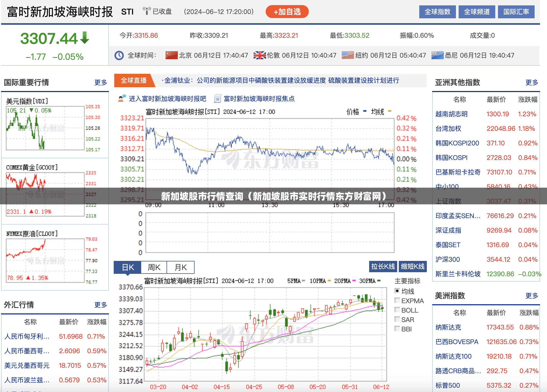Click the broadcast signal icon next to 已收盘
Image resolution: width=547 pixels, height=392 pixels.
[x=147, y=11]
